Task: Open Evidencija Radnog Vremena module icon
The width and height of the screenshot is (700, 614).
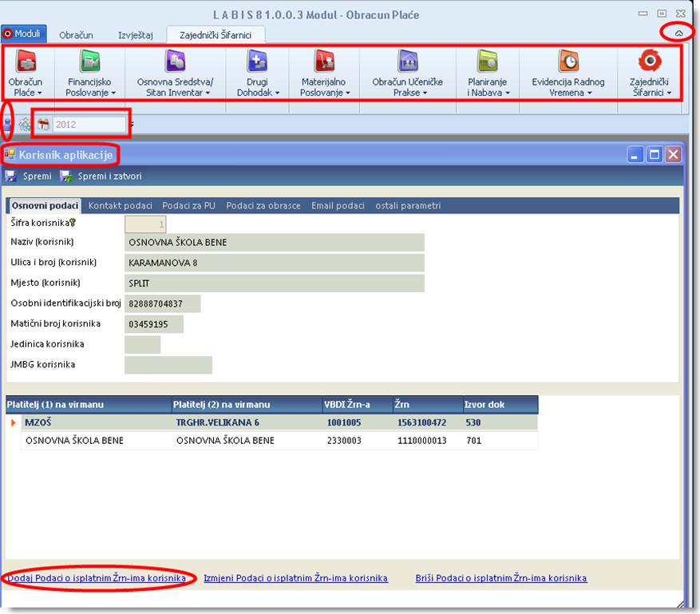Action: click(x=569, y=61)
